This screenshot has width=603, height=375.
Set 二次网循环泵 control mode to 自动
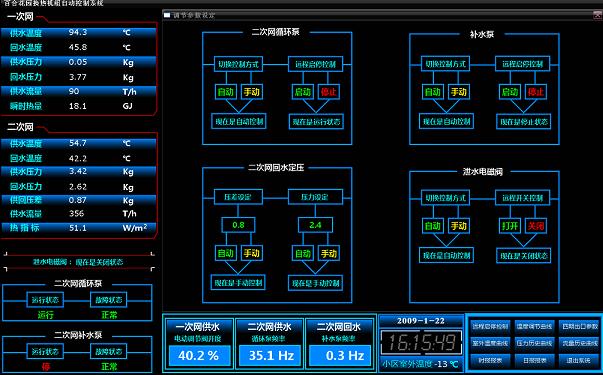(225, 92)
